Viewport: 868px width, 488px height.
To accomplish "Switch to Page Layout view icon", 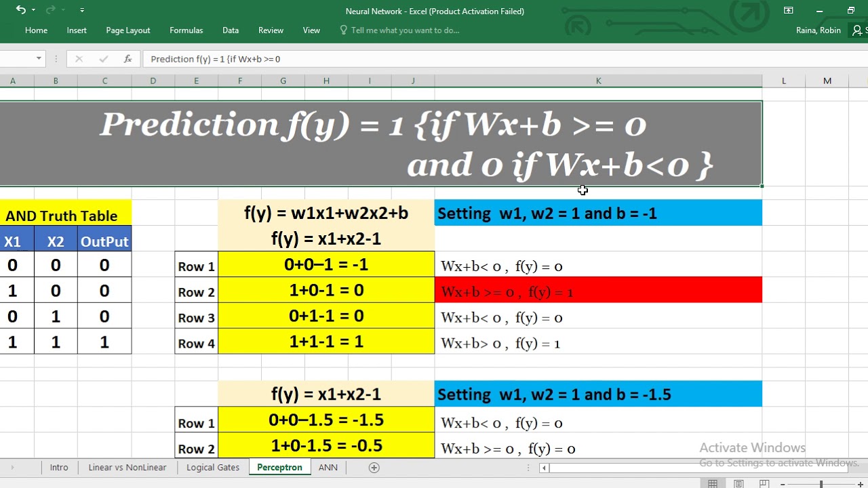I will (x=738, y=483).
